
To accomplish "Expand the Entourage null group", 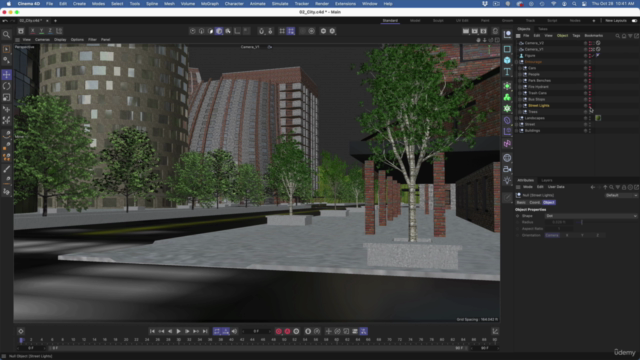I will click(517, 62).
